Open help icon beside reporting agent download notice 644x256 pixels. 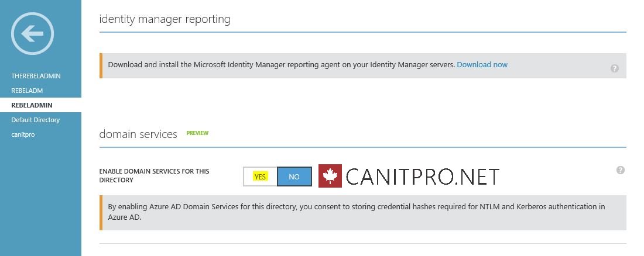614,68
